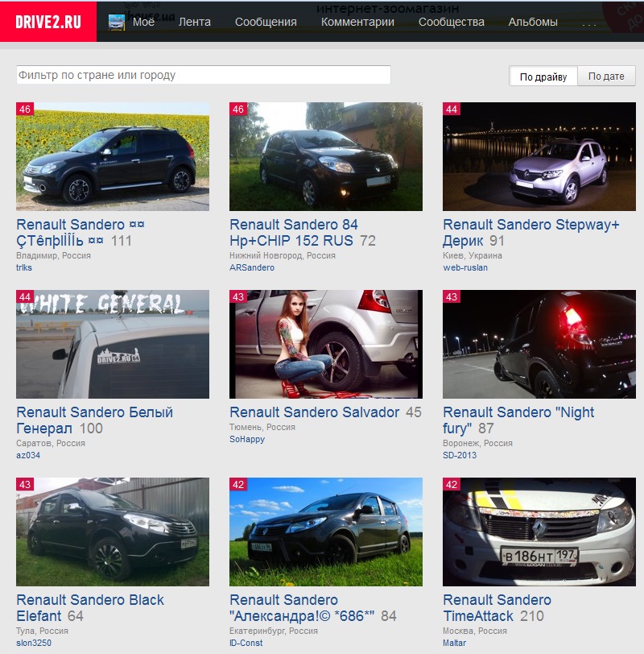Click the Москва, Россия location text

(x=475, y=631)
